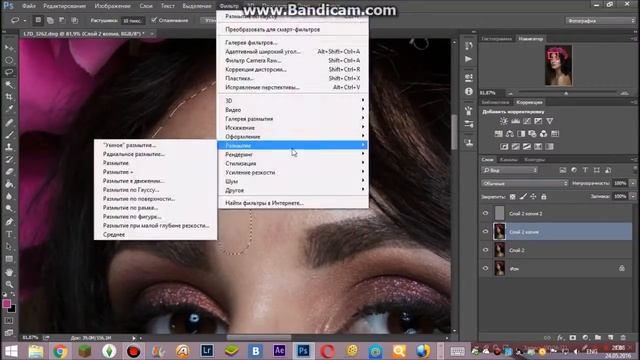Image resolution: width=640 pixels, height=360 pixels.
Task: Open the opacity 100% dropdown arrow
Action: point(633,183)
